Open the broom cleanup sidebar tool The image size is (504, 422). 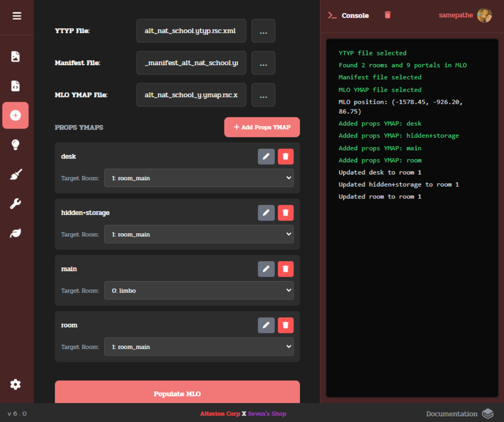tap(16, 174)
